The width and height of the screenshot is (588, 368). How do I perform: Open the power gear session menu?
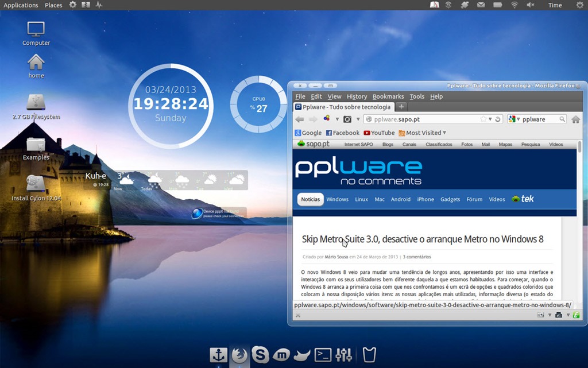(580, 5)
